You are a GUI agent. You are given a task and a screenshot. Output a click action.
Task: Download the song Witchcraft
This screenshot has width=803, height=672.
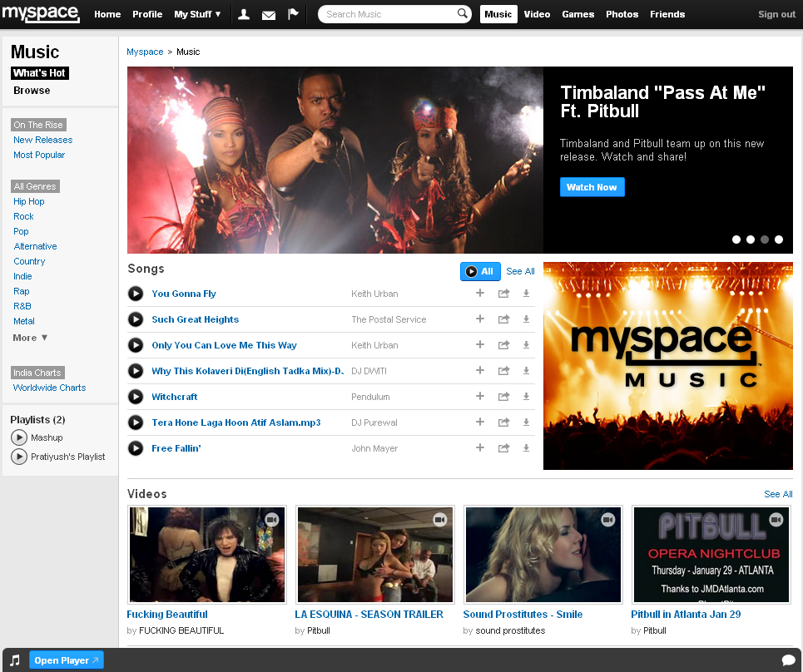(x=526, y=396)
